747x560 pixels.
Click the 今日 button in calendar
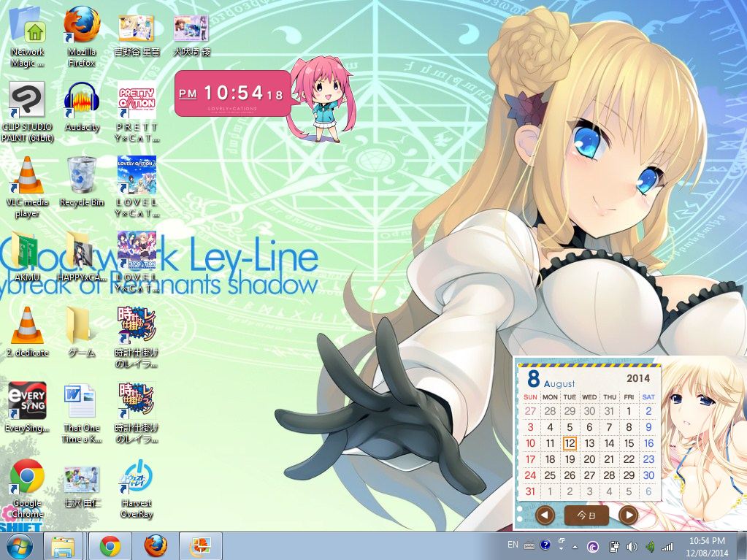click(586, 515)
